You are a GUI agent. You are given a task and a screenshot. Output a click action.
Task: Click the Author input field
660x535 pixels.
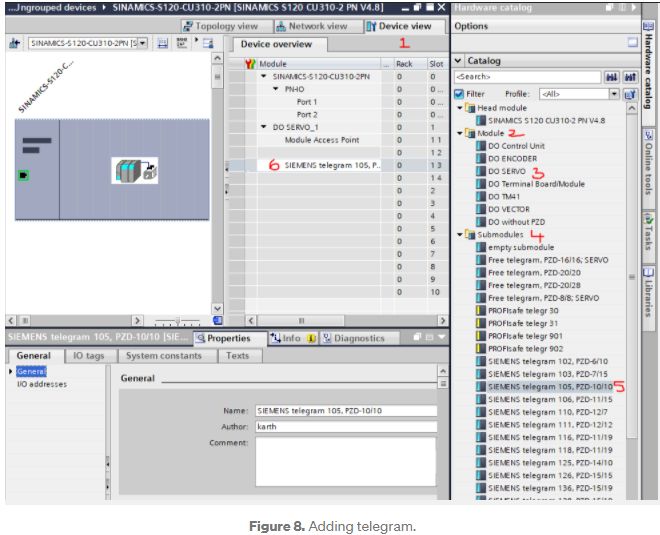[x=346, y=427]
